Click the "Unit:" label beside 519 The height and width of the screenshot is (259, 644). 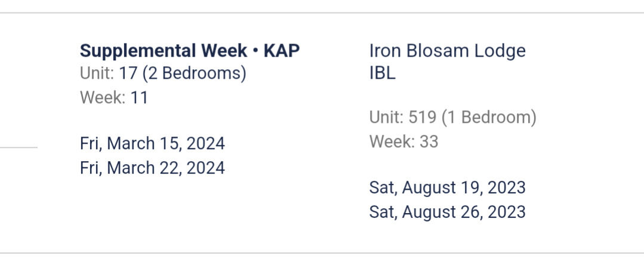pos(386,118)
